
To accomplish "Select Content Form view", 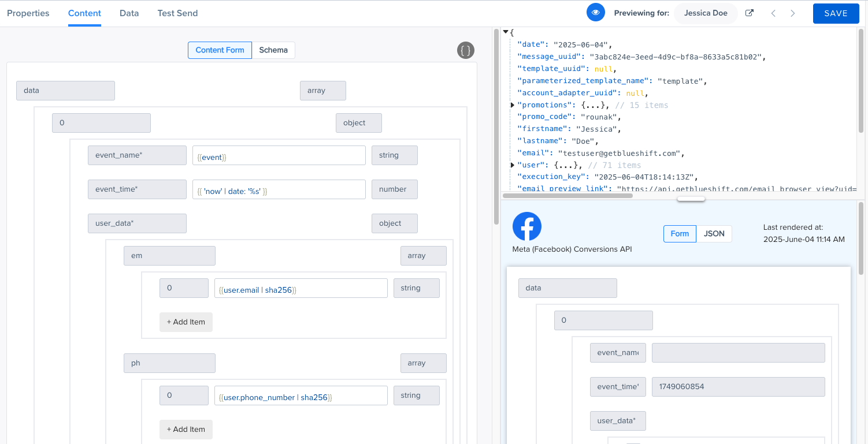I will [220, 50].
